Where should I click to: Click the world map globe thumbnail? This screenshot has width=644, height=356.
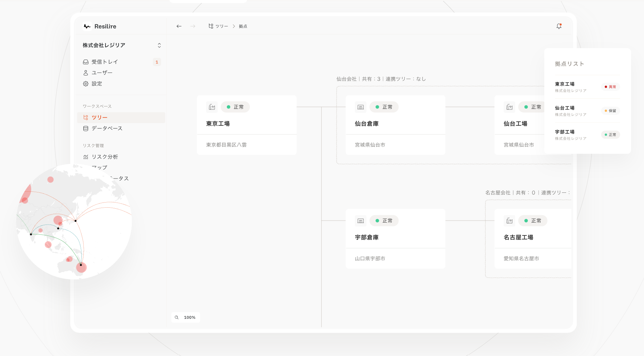click(x=74, y=222)
